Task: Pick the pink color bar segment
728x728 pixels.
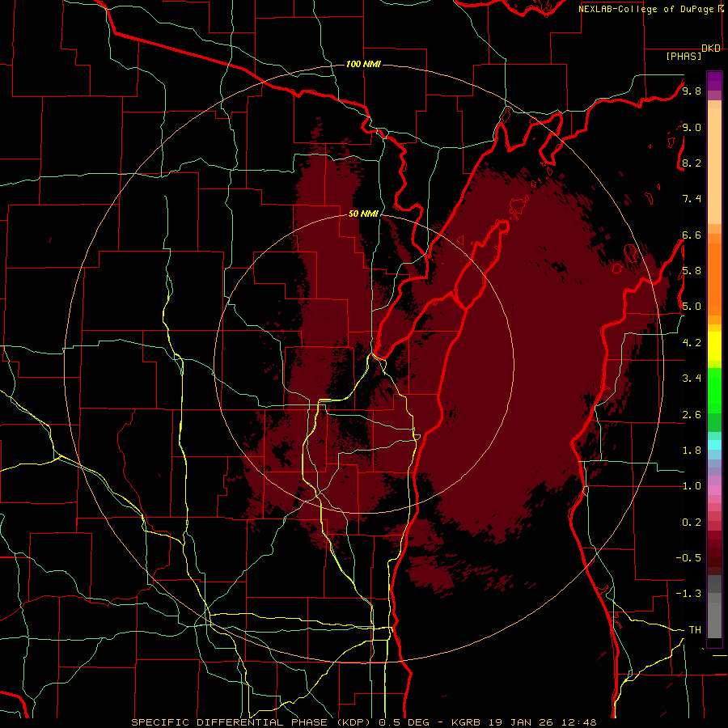Action: [x=714, y=490]
